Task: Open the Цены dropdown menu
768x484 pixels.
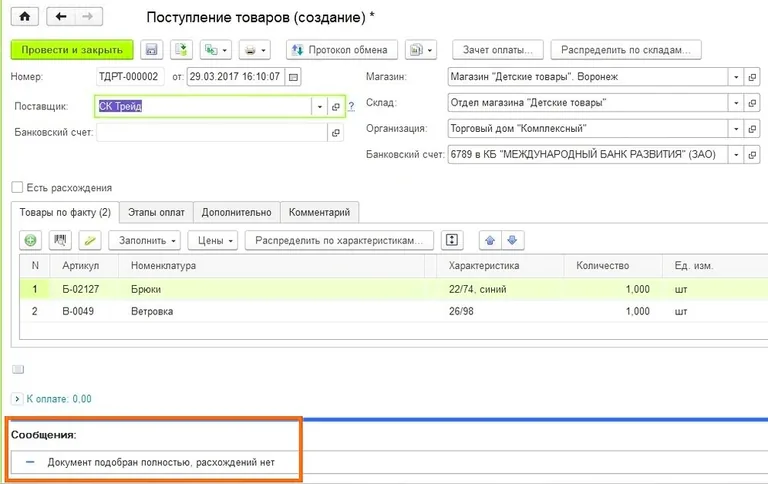Action: pyautogui.click(x=213, y=241)
